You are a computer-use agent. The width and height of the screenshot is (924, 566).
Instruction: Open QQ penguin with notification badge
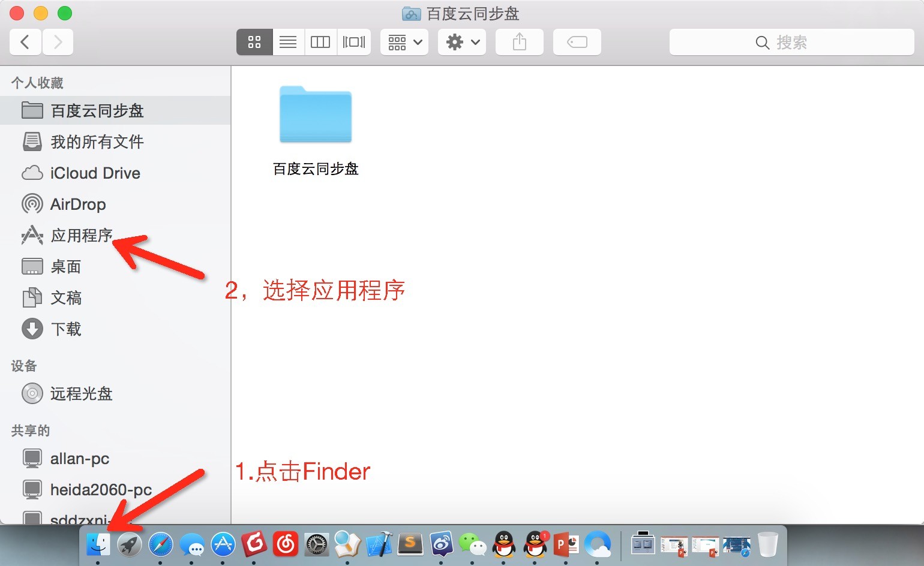tap(535, 544)
